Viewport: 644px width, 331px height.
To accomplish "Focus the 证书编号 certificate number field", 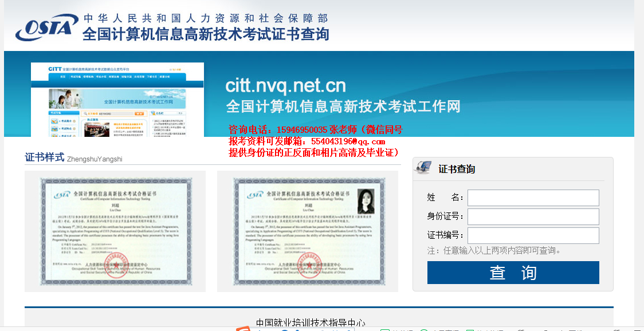I will 533,236.
